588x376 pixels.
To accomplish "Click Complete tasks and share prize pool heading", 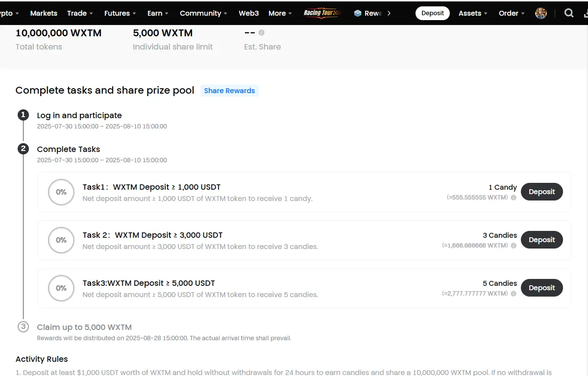I will click(x=105, y=90).
